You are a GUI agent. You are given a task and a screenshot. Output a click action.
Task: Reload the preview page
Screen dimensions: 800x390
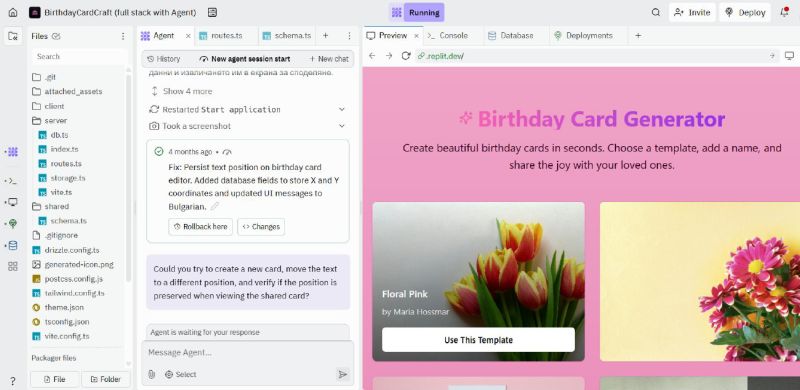[406, 56]
